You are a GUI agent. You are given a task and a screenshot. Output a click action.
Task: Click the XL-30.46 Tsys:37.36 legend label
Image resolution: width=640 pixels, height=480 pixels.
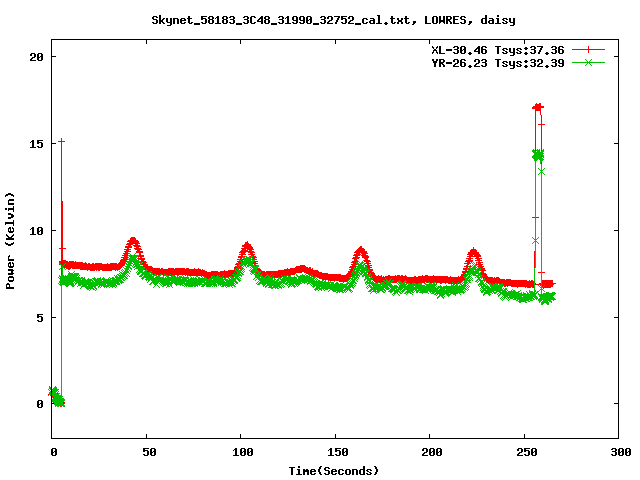tap(498, 50)
